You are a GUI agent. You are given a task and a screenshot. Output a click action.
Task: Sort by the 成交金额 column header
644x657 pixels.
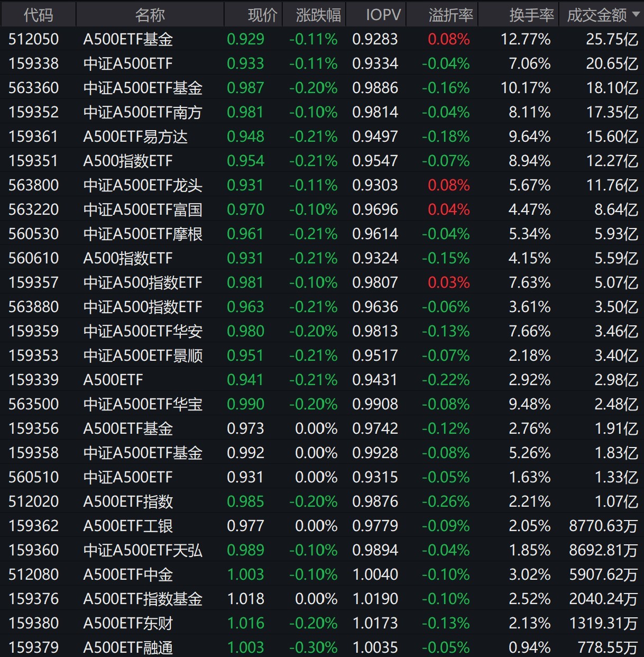click(602, 15)
